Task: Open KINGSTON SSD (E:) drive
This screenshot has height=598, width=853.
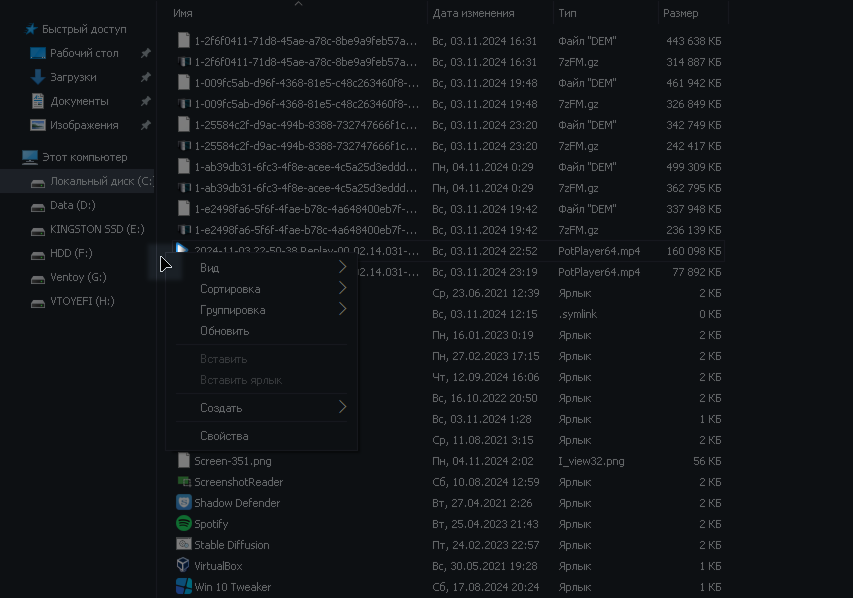Action: (x=97, y=229)
